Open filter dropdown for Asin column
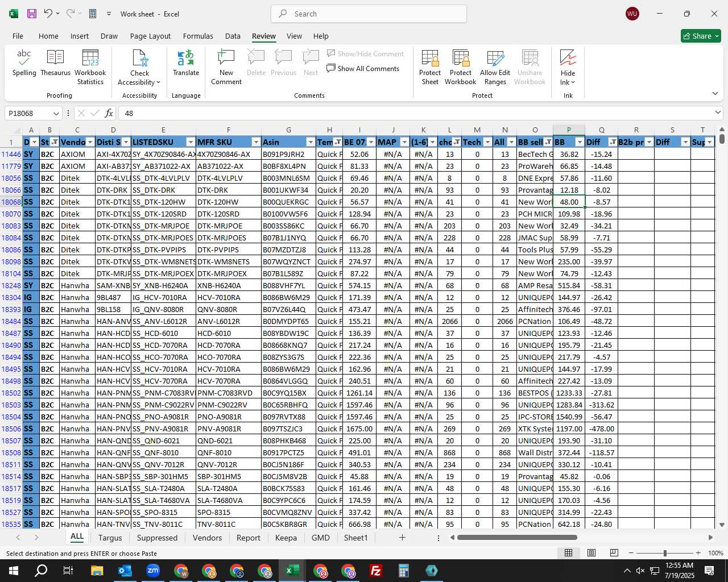This screenshot has height=582, width=728. pyautogui.click(x=311, y=142)
